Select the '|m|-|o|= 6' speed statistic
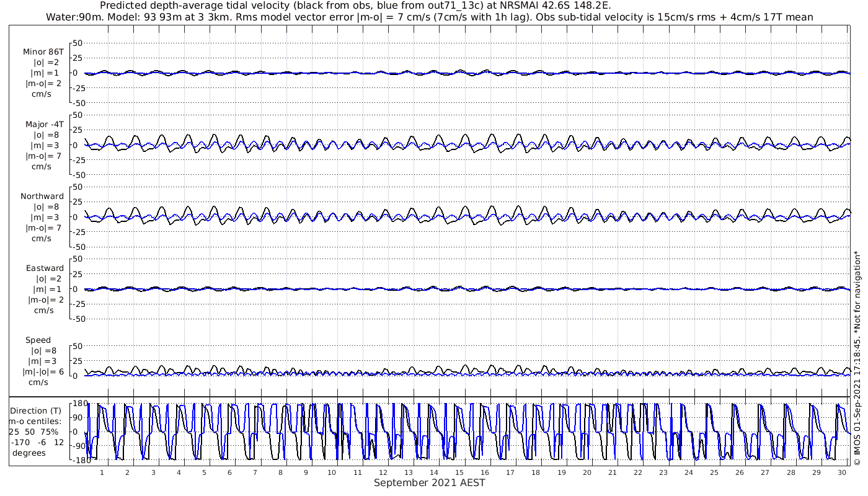This screenshot has width=868, height=496. click(x=43, y=372)
